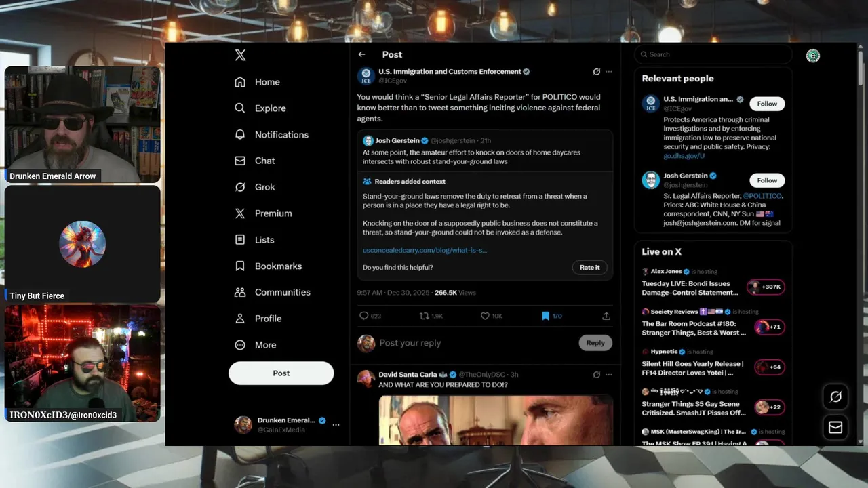Click the @ICEgov handle on the post
This screenshot has height=488, width=868.
coord(393,81)
